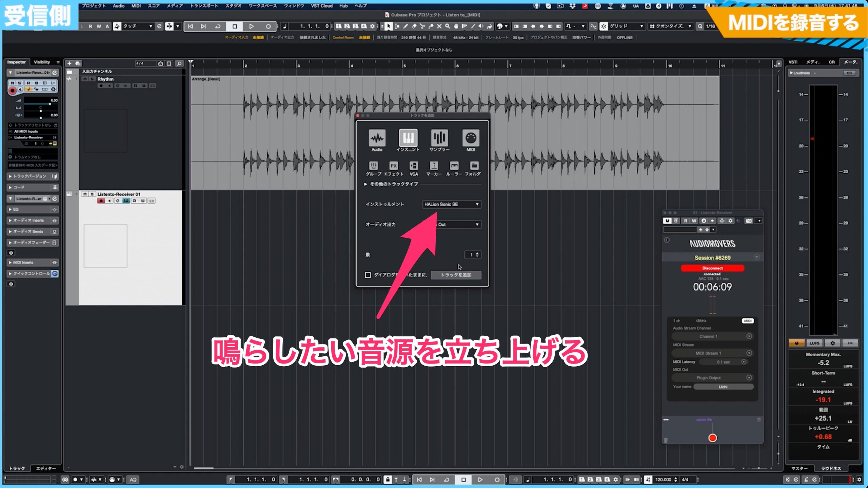Open the audio output dropdown in dialog

point(451,224)
